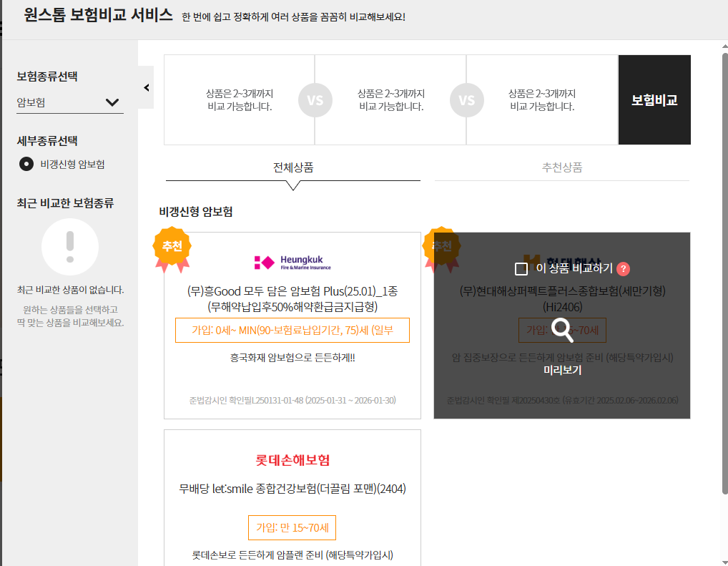Open the 암보험 insurance type dropdown

pyautogui.click(x=69, y=102)
